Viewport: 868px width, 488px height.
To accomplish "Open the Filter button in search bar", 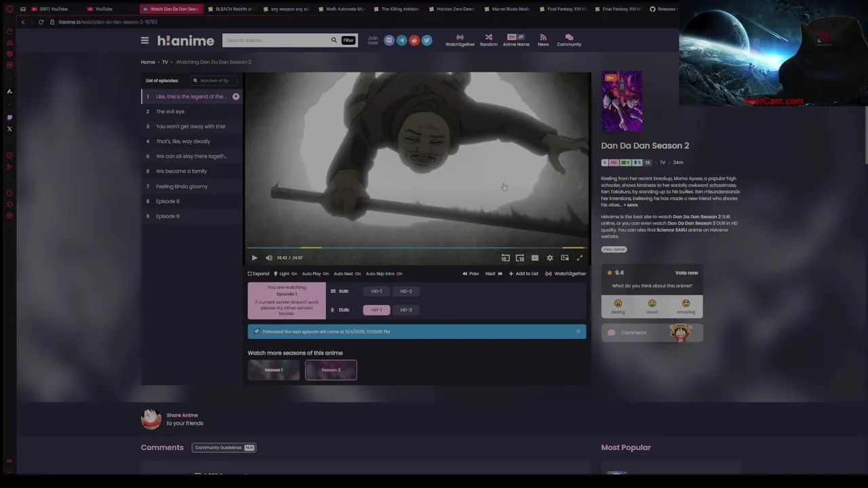I will (348, 40).
